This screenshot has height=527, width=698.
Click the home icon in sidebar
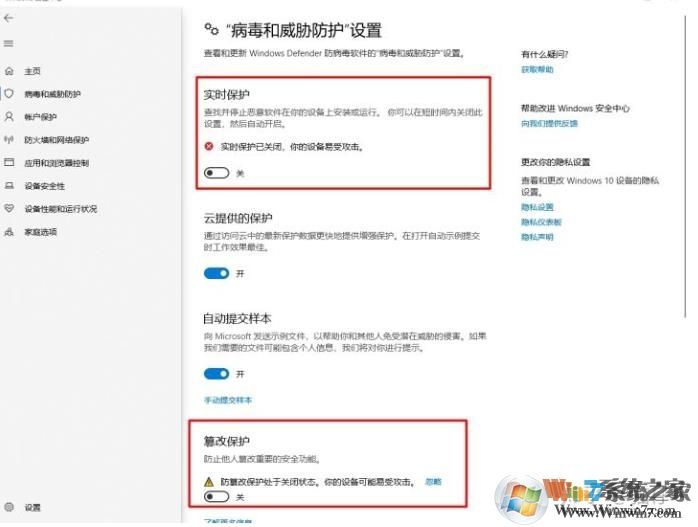pos(9,71)
